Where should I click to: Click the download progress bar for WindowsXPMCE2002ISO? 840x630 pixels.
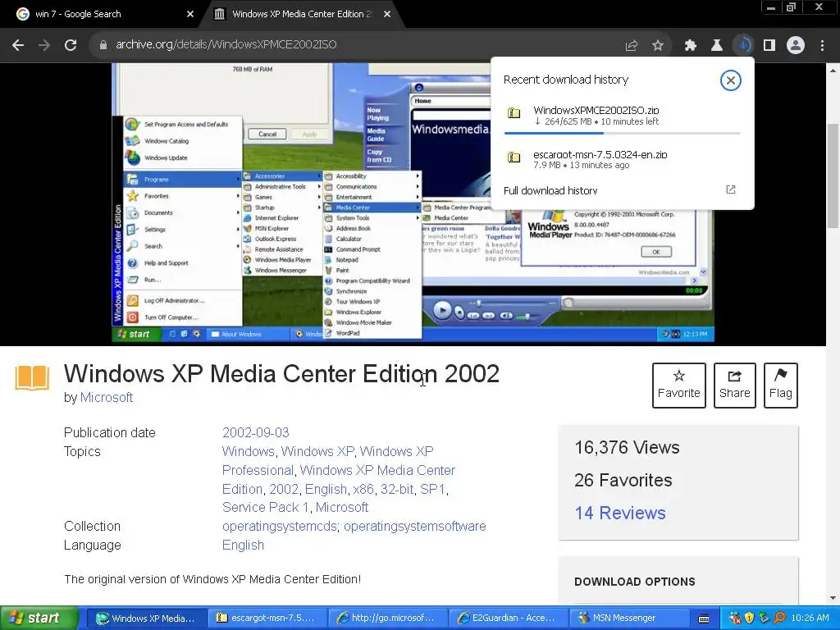coord(622,133)
